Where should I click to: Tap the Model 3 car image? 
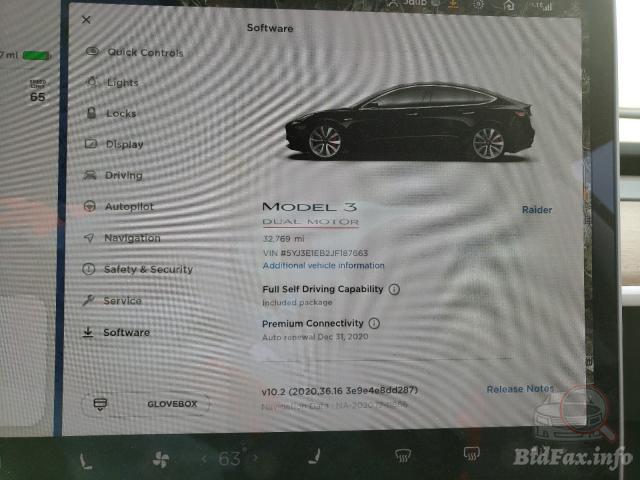[410, 122]
